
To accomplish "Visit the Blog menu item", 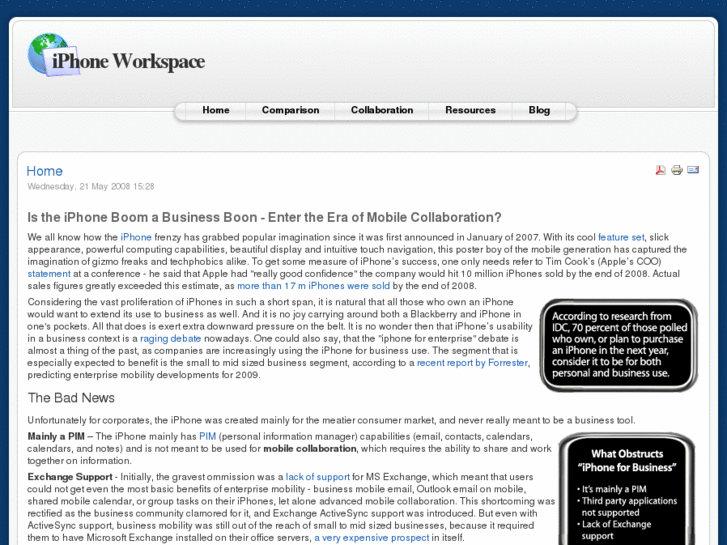I will pyautogui.click(x=539, y=110).
